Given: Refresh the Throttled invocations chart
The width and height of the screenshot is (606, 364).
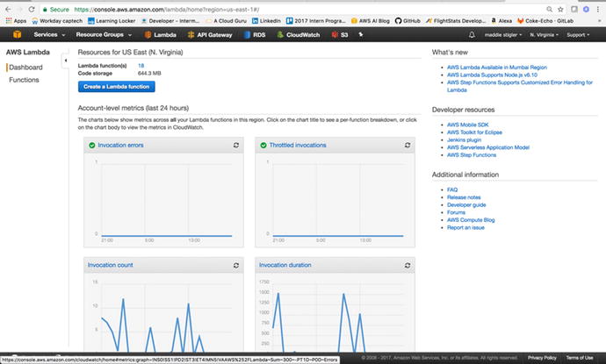Looking at the screenshot, I should point(407,145).
